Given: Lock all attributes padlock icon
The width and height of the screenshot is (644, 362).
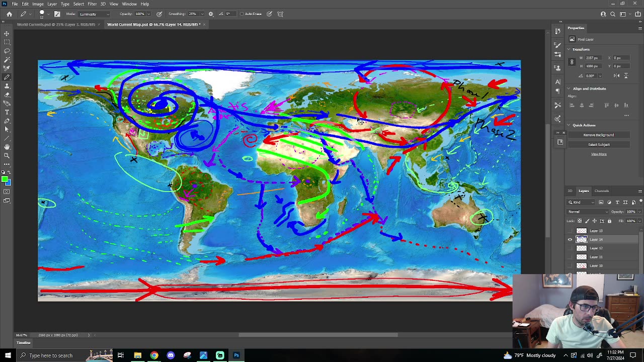Looking at the screenshot, I should pyautogui.click(x=609, y=221).
